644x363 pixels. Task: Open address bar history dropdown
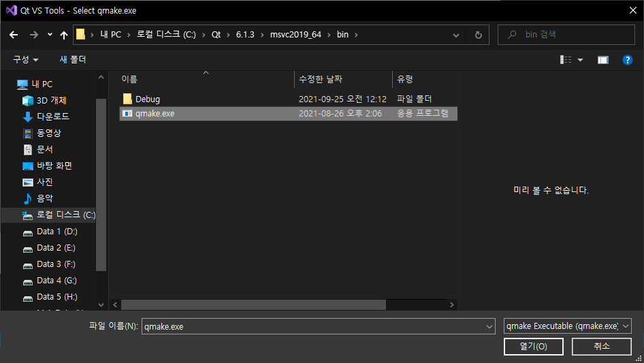(x=456, y=35)
